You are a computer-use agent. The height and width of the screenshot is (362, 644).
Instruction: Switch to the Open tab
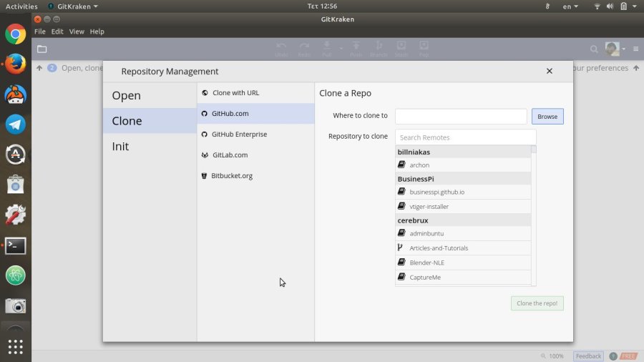pos(150,95)
